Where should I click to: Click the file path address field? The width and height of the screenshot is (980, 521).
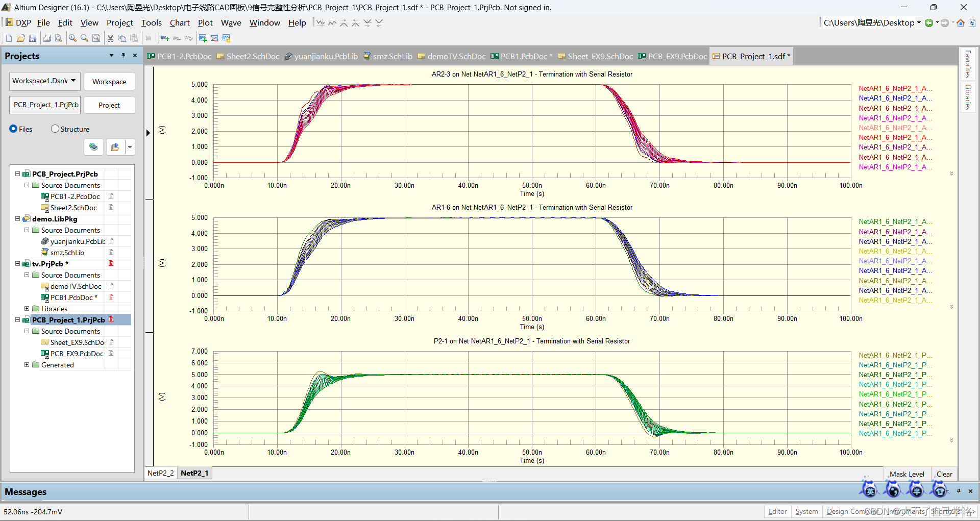pos(869,22)
